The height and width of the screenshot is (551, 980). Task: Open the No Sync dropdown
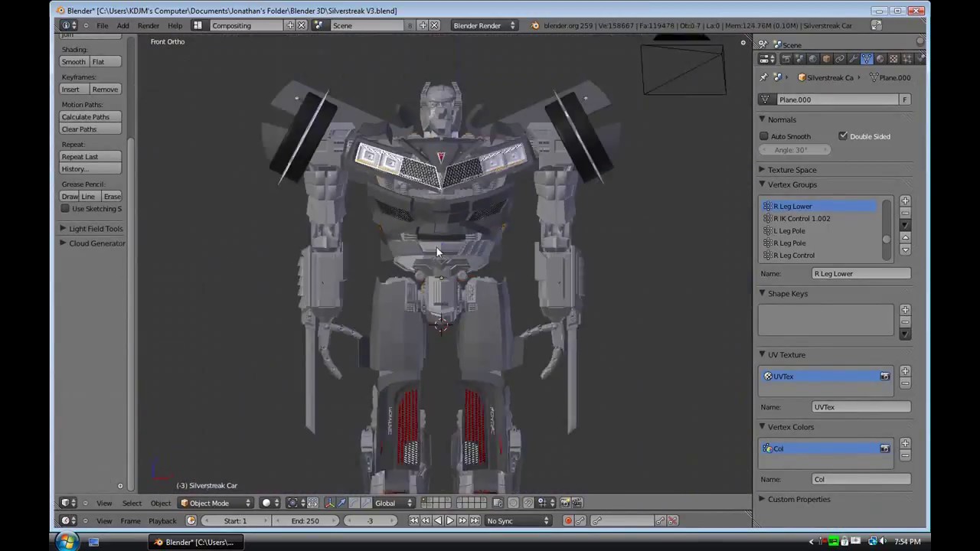click(x=518, y=520)
